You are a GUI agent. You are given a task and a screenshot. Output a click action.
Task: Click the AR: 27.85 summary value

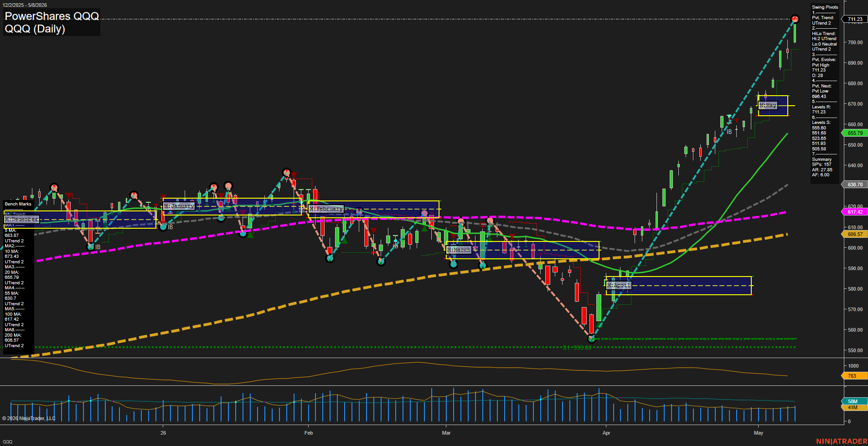tap(822, 170)
